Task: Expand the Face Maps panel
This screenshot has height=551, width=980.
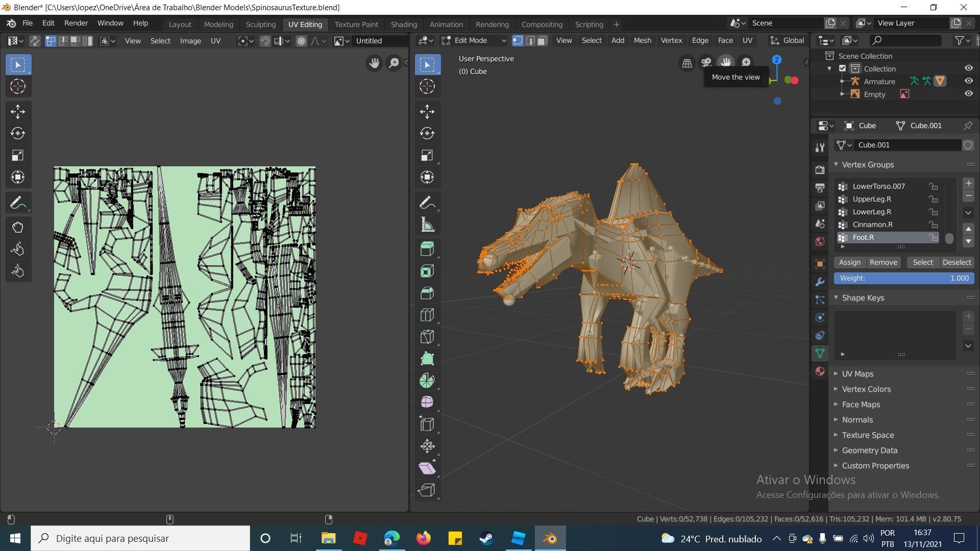Action: pos(861,405)
